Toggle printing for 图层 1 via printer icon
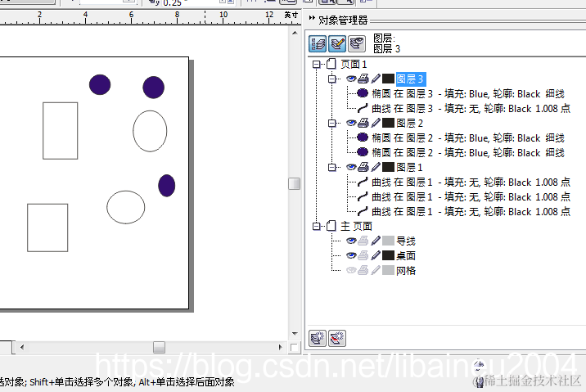 click(363, 167)
